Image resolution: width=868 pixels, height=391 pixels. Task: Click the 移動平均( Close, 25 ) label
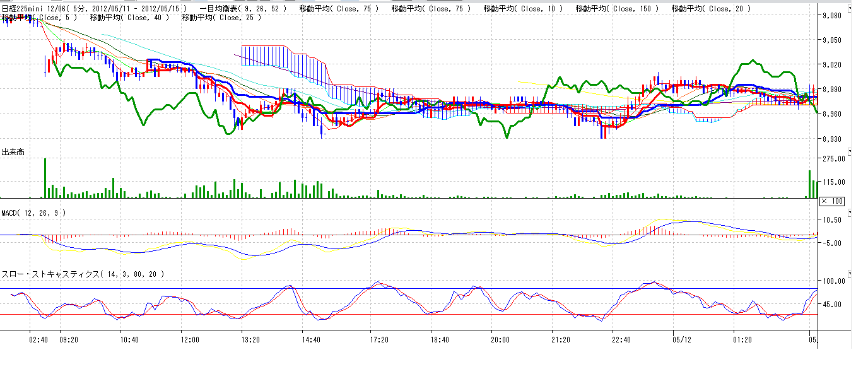[221, 18]
